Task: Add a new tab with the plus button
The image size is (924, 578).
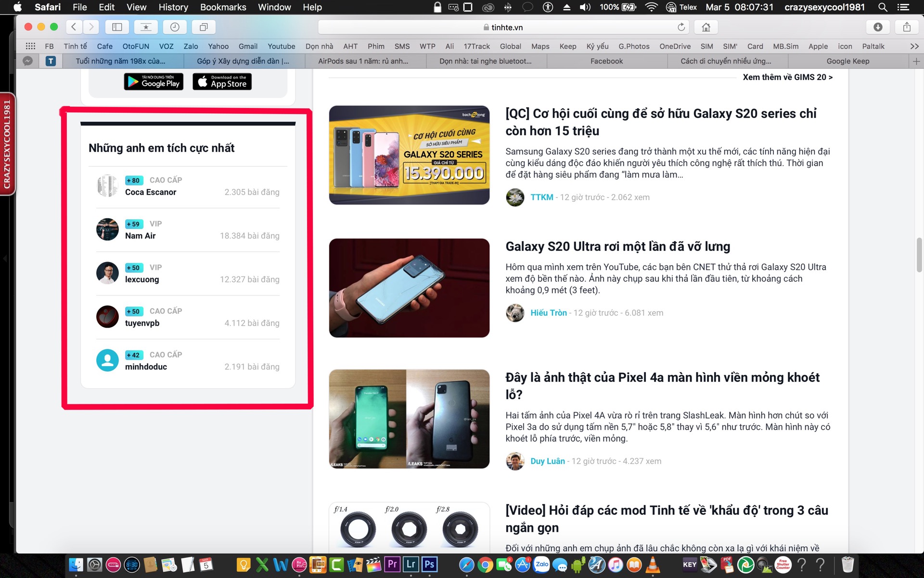Action: (x=916, y=61)
